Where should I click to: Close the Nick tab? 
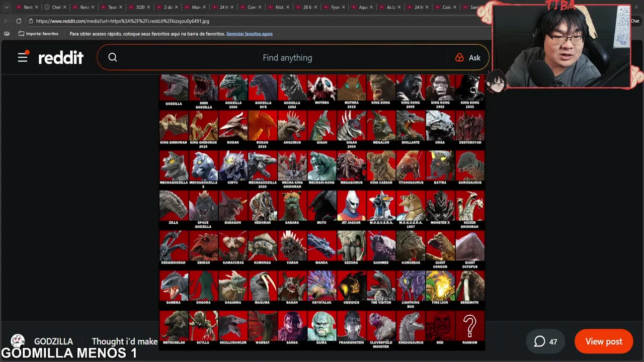[x=287, y=7]
